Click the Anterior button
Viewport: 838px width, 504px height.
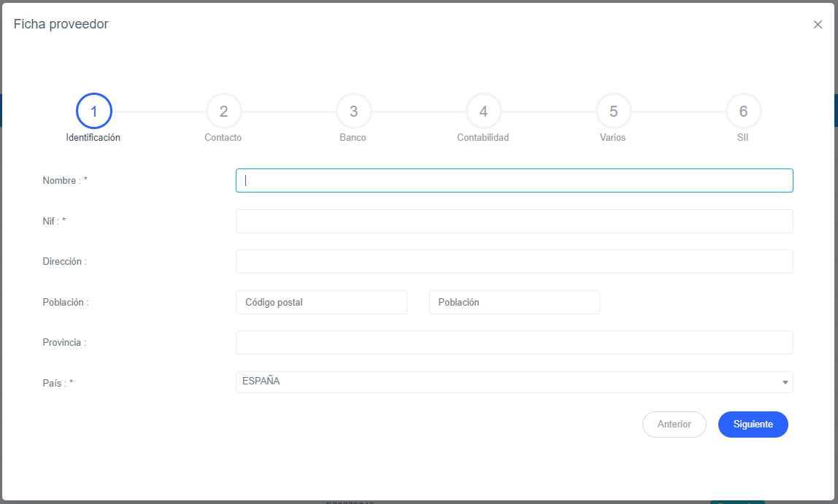point(674,424)
